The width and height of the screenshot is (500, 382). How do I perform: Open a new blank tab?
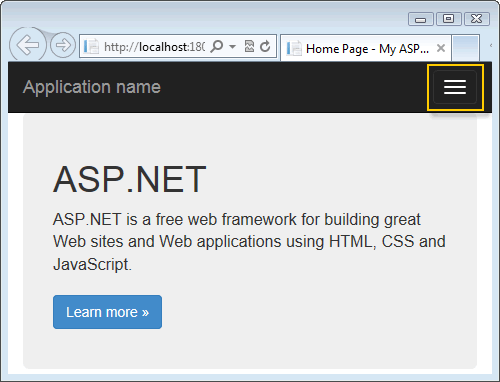466,48
